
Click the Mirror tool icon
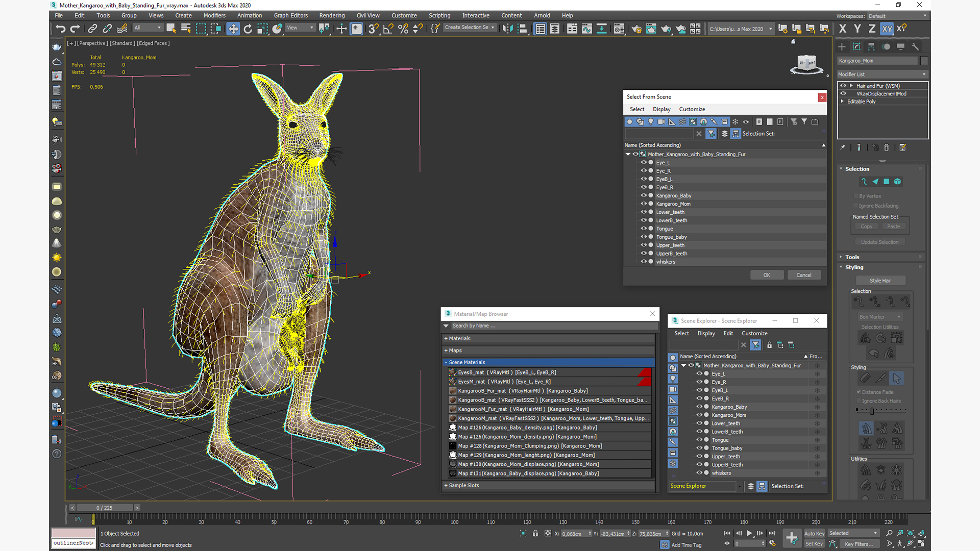[507, 29]
